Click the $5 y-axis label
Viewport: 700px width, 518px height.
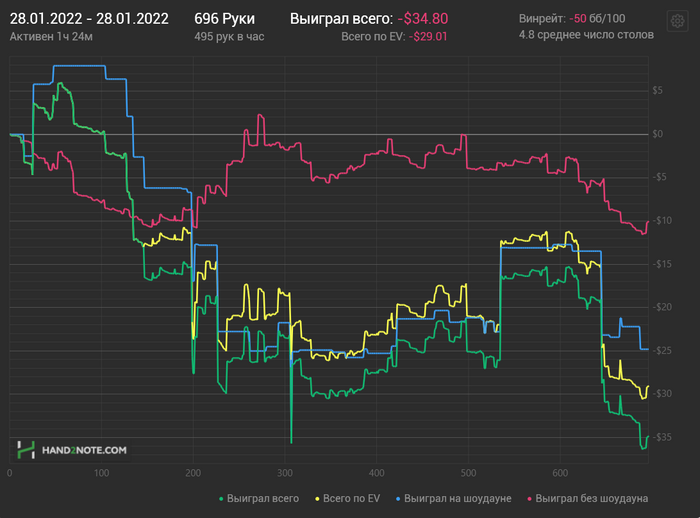(657, 91)
